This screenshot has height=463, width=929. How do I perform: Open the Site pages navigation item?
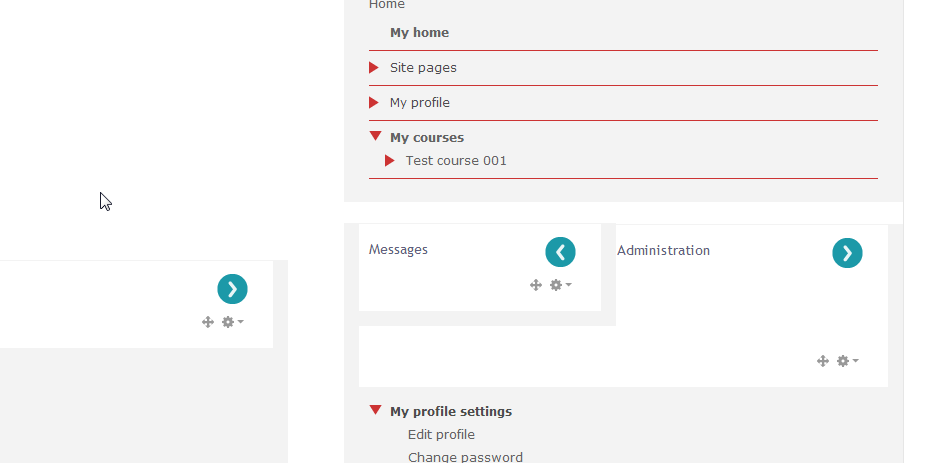pyautogui.click(x=423, y=68)
